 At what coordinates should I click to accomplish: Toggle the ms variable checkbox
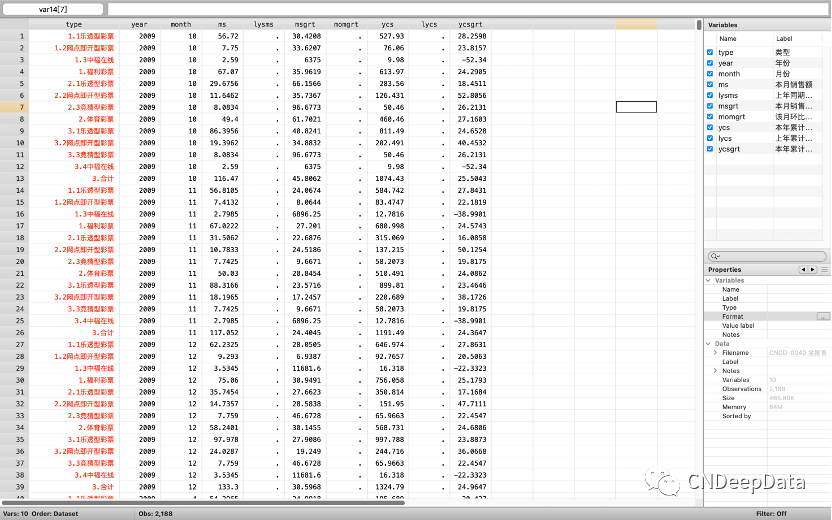click(x=710, y=84)
